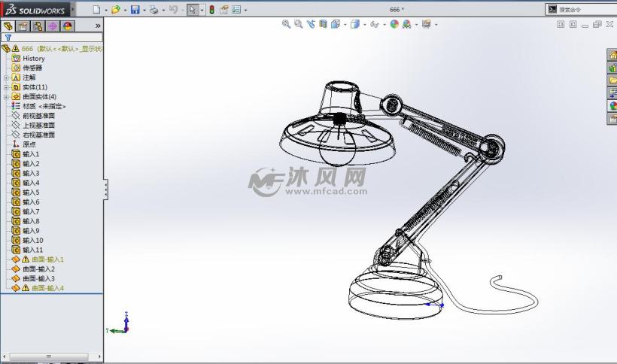Expand manager panel tabs with double chevron

click(98, 26)
